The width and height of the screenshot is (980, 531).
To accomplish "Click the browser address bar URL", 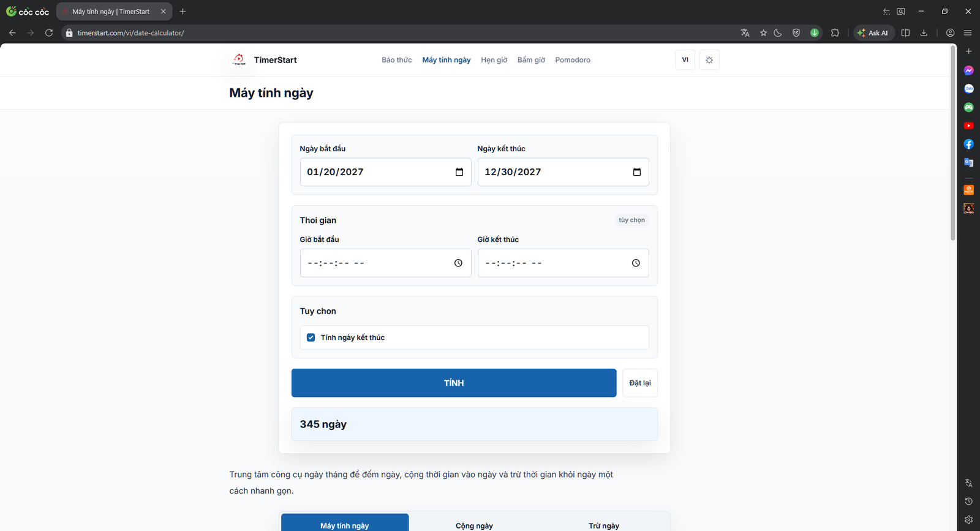I will (131, 33).
